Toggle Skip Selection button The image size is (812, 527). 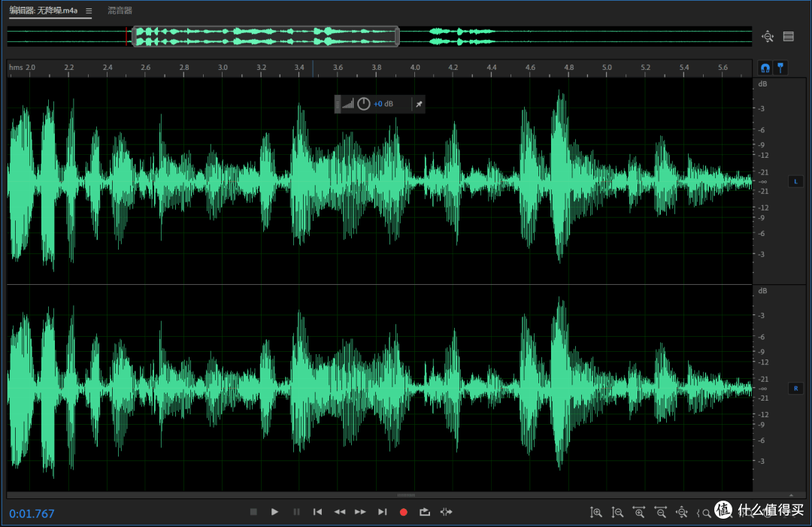coord(446,512)
